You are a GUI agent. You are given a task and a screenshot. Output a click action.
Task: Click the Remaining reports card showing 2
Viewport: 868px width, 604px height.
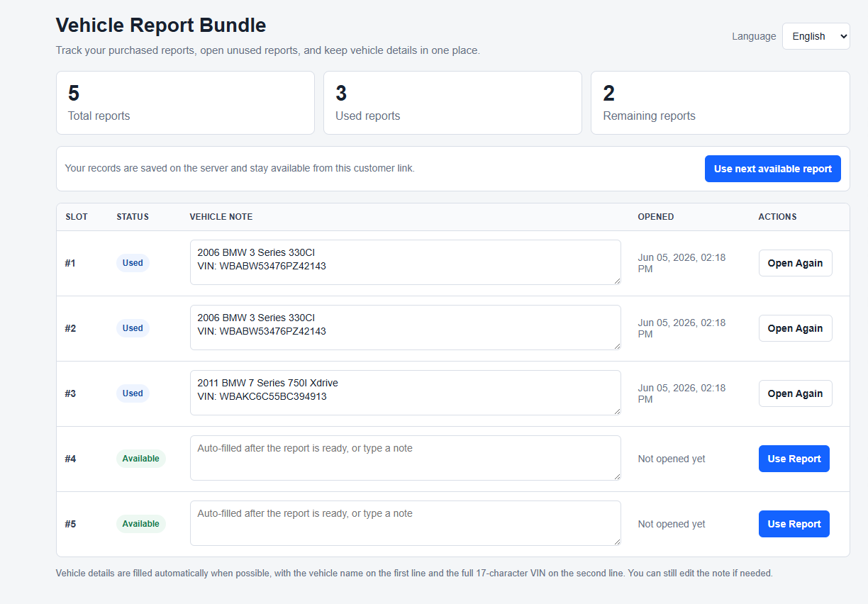(x=720, y=103)
